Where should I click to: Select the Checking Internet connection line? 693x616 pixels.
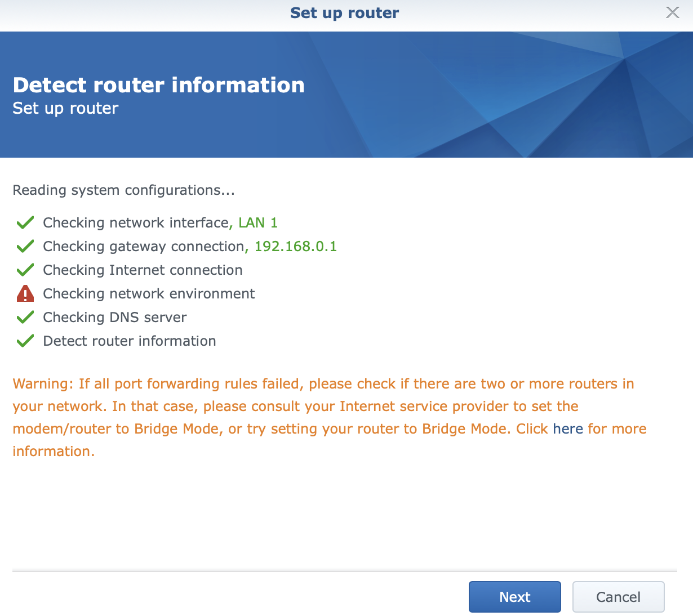[x=143, y=270]
